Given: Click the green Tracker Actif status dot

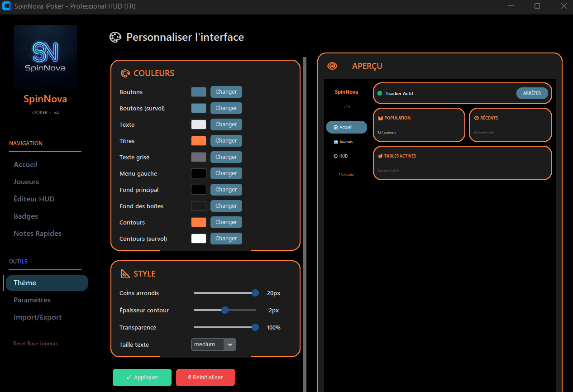Looking at the screenshot, I should 380,93.
